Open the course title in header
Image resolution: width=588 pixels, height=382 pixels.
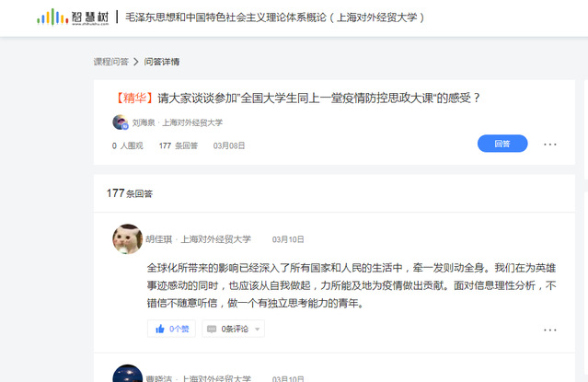[274, 17]
